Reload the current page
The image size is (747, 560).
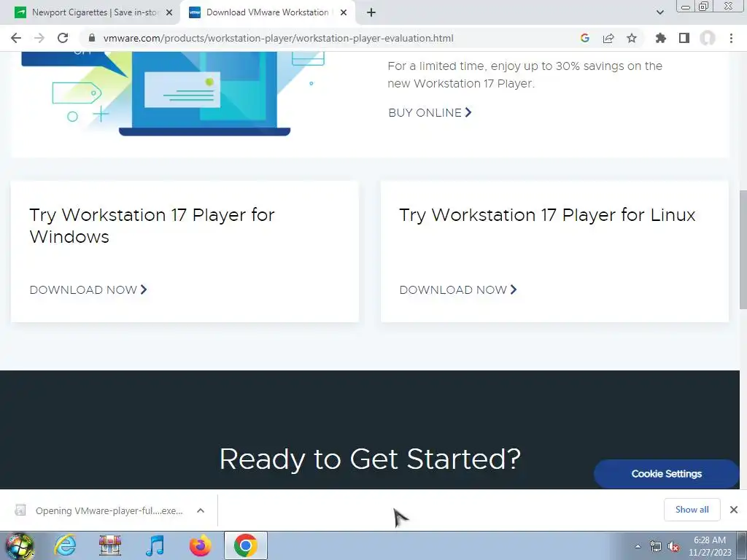pyautogui.click(x=63, y=38)
